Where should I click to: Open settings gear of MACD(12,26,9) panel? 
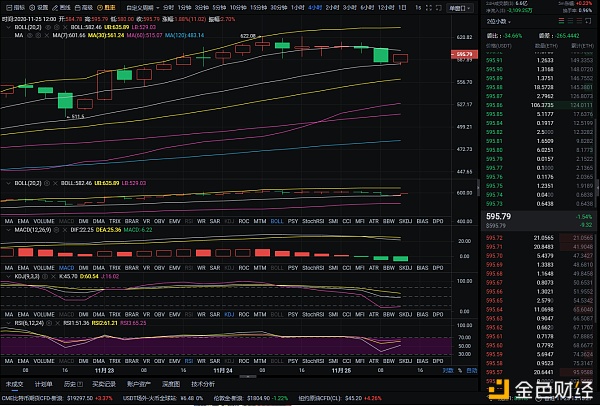point(56,230)
